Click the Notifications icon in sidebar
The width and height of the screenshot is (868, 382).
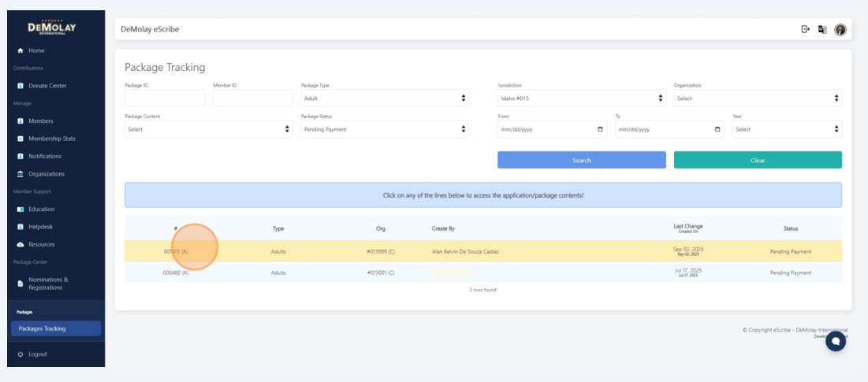[20, 157]
